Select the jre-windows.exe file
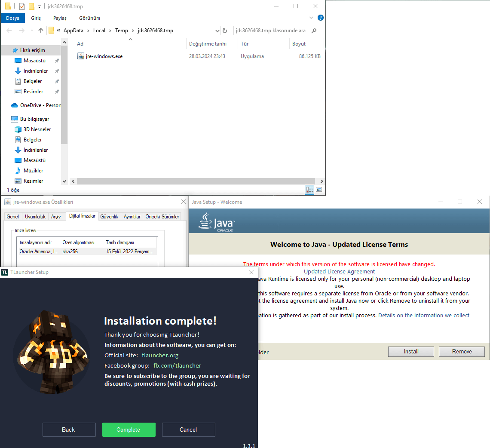490x448 pixels. [199, 56]
